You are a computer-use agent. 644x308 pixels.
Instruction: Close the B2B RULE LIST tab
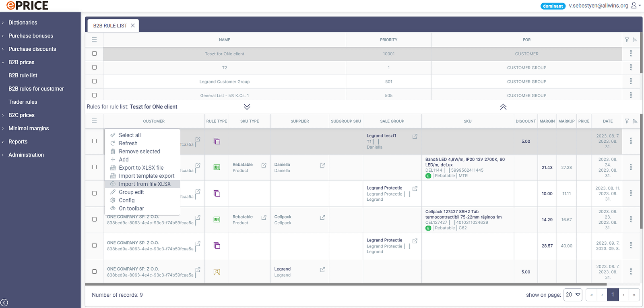click(x=133, y=25)
